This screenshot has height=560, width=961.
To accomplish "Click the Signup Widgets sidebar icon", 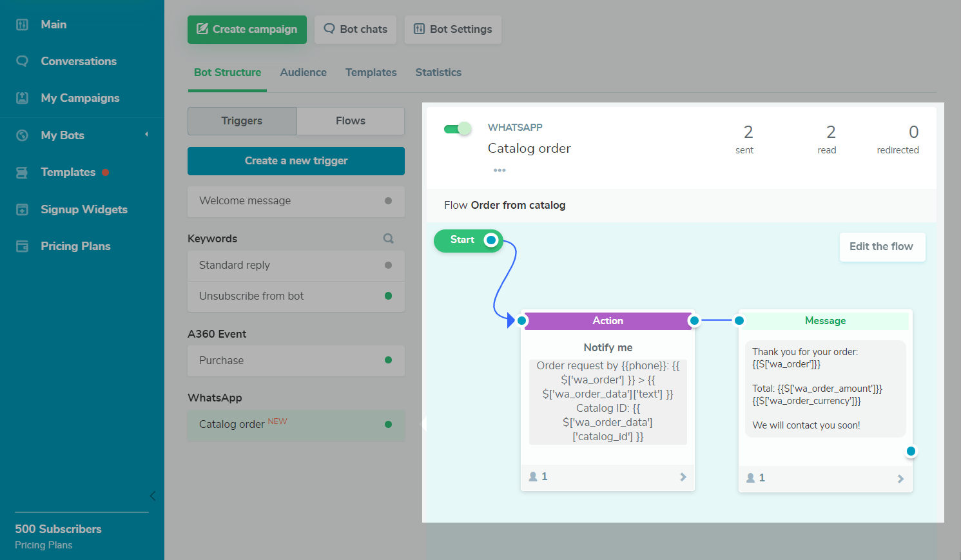I will 22,209.
